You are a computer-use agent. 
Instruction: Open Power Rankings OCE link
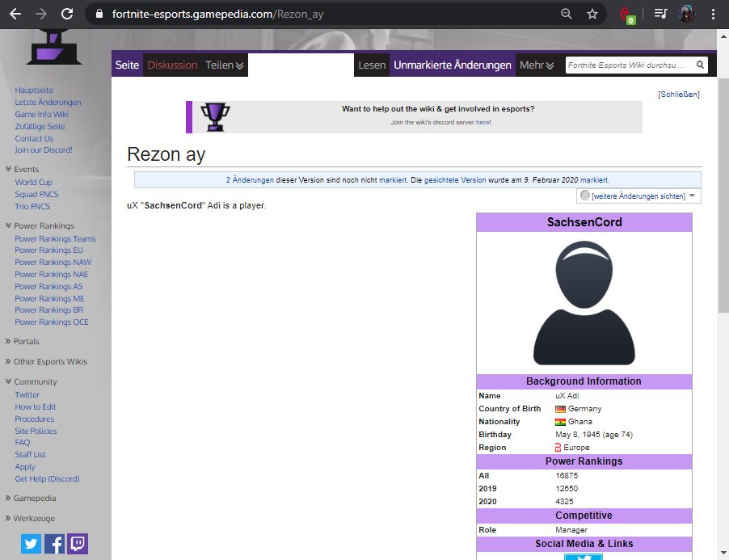coord(52,322)
